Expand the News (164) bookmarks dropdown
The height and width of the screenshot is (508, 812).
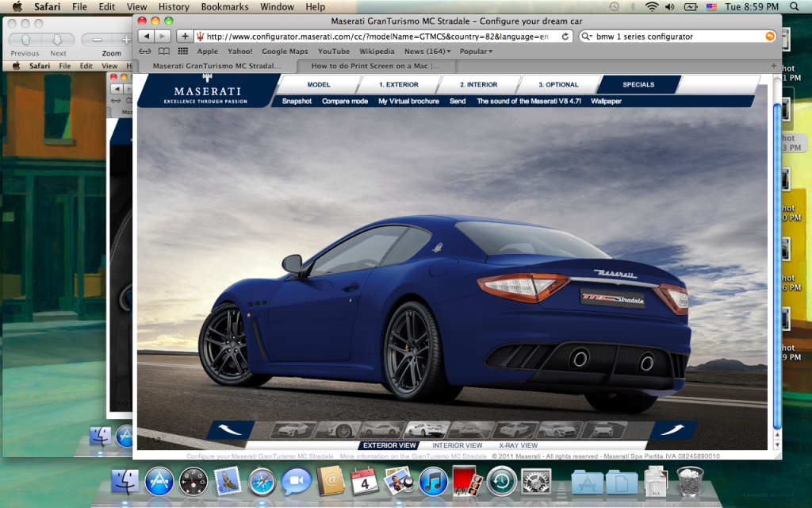427,52
